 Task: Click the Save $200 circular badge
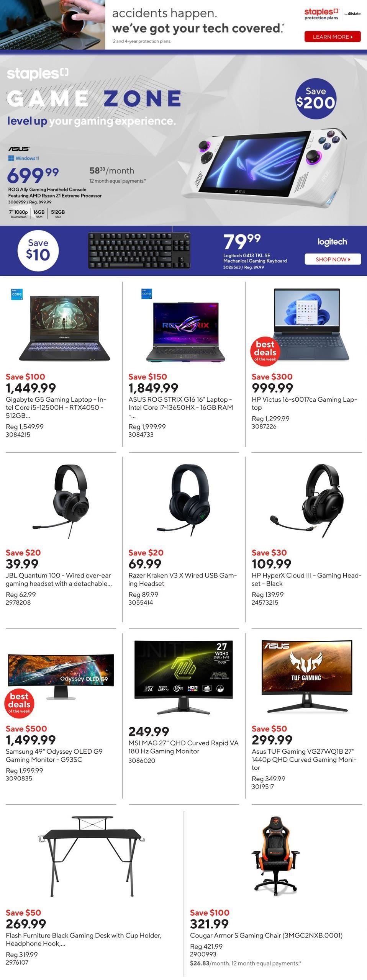pyautogui.click(x=316, y=98)
